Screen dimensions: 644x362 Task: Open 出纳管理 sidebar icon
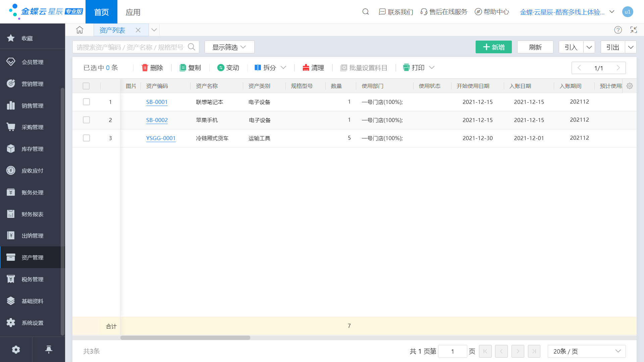[11, 236]
